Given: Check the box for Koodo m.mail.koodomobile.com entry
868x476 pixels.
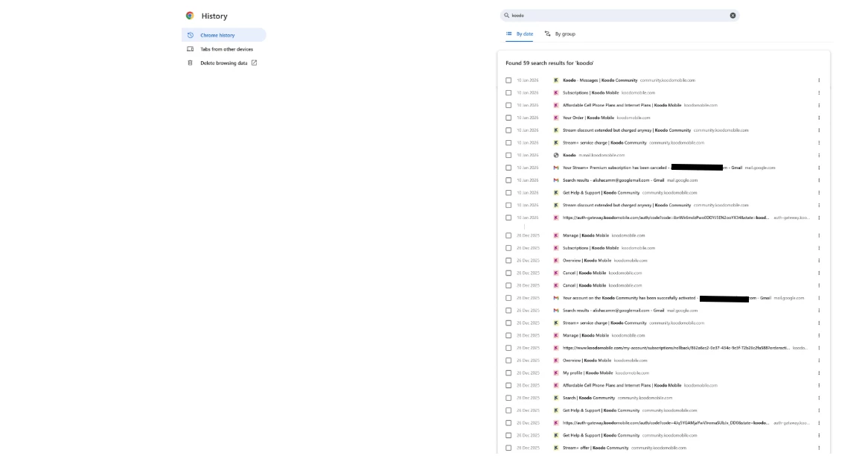Looking at the screenshot, I should pyautogui.click(x=508, y=155).
